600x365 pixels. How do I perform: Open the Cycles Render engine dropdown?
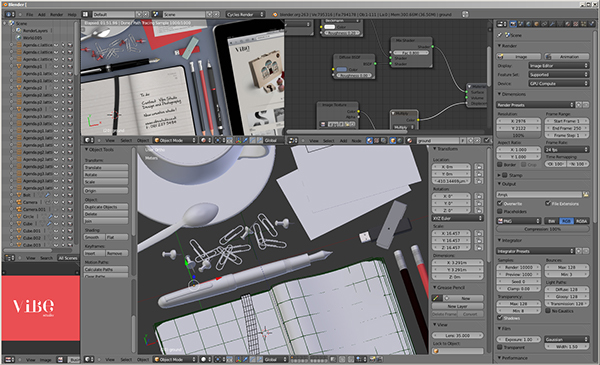coord(245,14)
